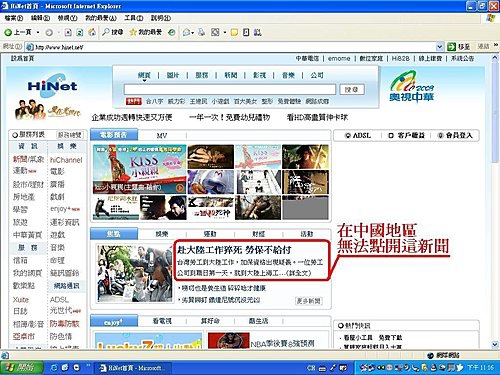
Task: Open the emome link in the top navigation
Action: tap(339, 58)
